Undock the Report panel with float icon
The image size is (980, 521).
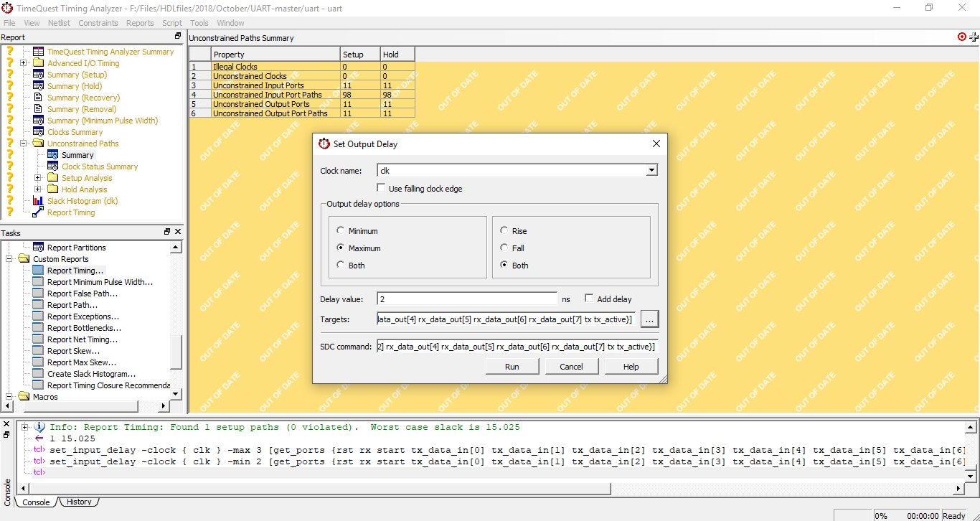178,37
